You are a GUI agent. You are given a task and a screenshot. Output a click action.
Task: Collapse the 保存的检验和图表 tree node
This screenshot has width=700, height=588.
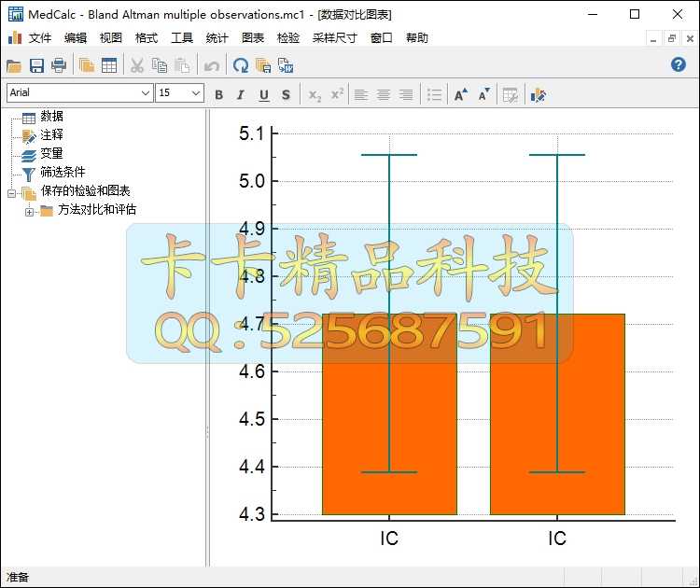[x=11, y=193]
